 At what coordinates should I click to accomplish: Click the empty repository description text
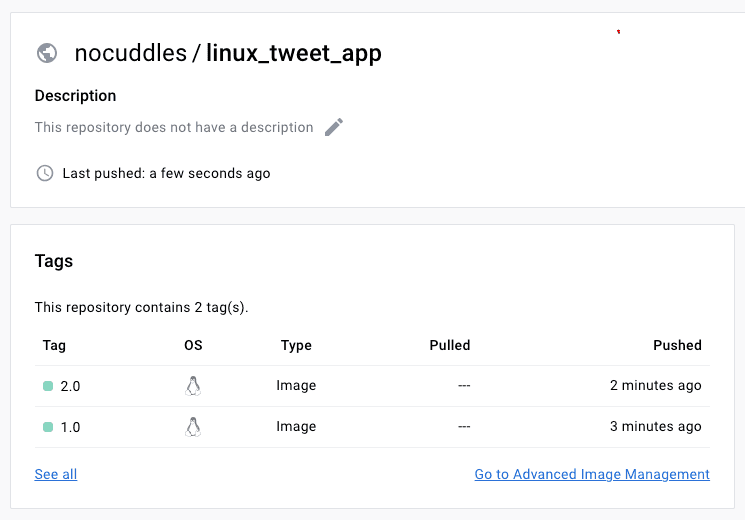174,127
